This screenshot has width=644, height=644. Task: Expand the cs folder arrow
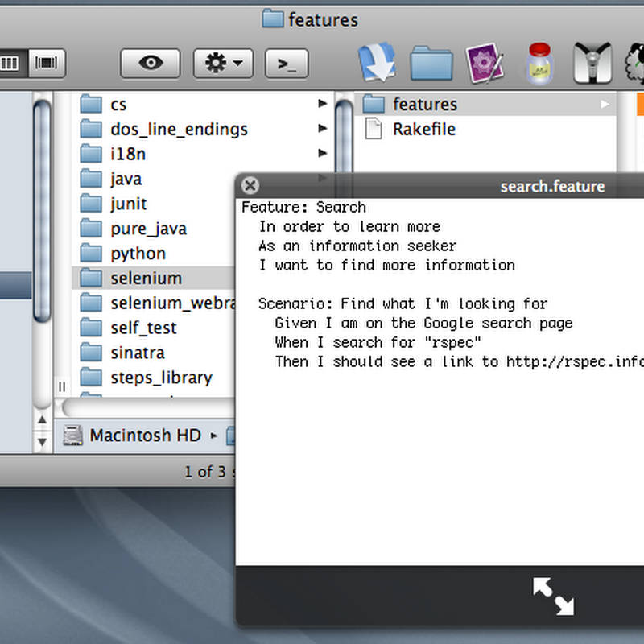[323, 104]
